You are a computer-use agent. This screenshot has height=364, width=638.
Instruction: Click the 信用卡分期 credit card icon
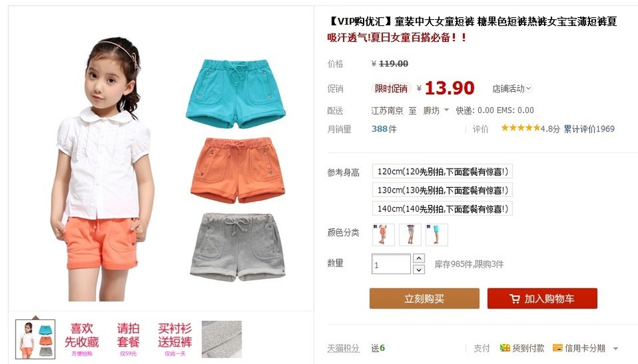coord(558,348)
